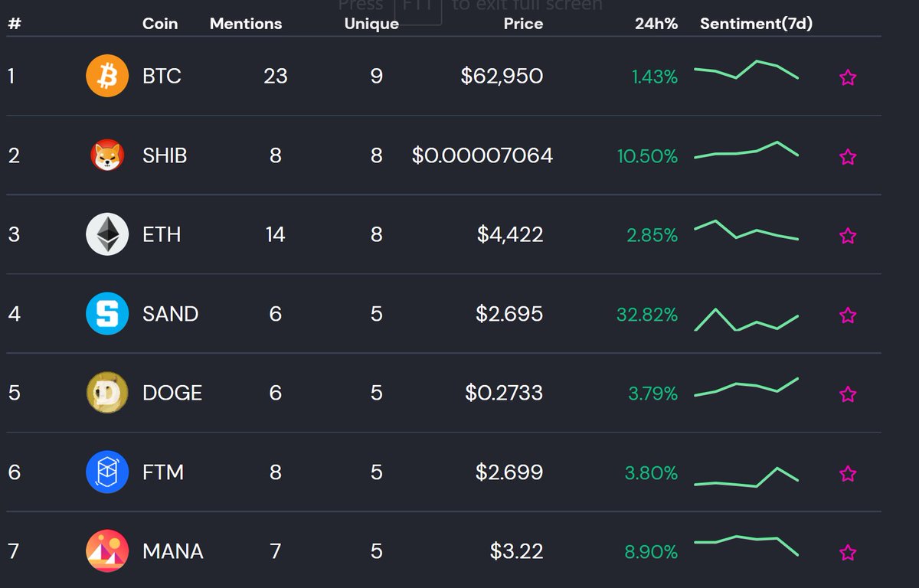
Task: Click BTC mentions count 23
Action: click(x=276, y=77)
